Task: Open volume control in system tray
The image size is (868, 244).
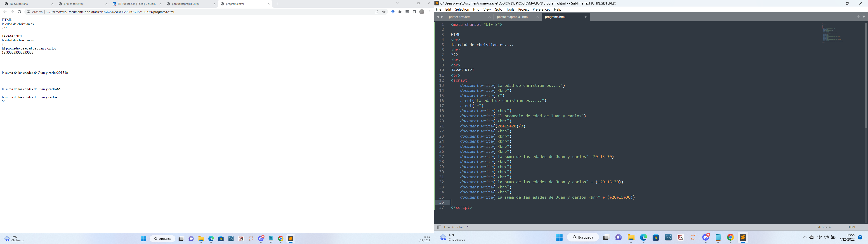Action: (x=826, y=237)
